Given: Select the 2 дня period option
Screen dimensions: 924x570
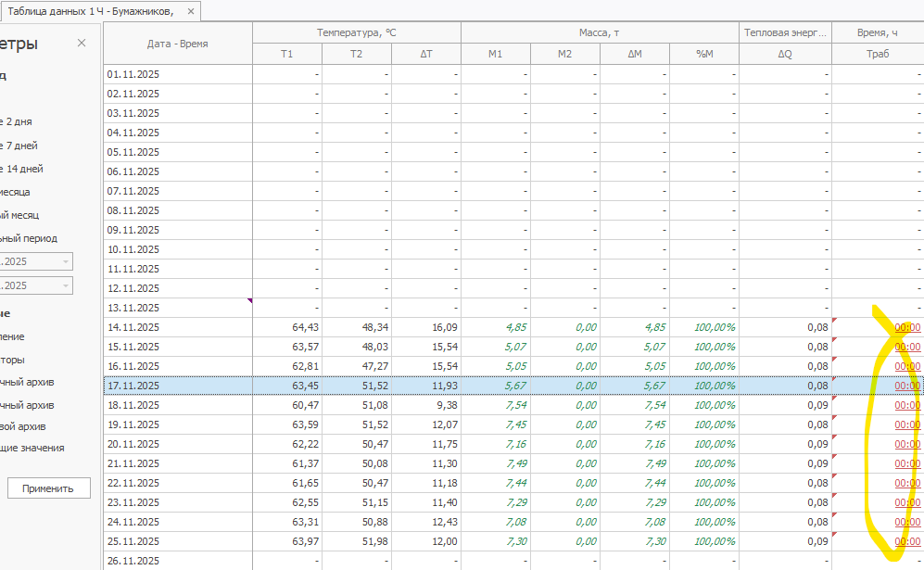Looking at the screenshot, I should (22, 121).
